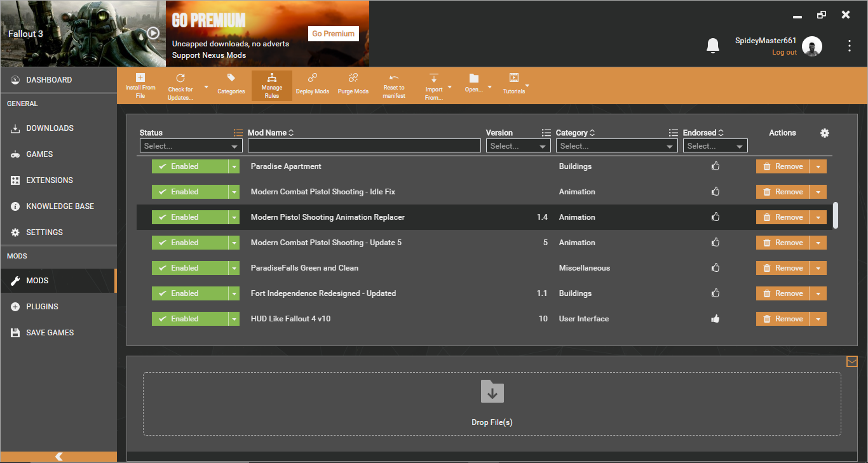The width and height of the screenshot is (868, 463).
Task: Sort mods by Mod Name column
Action: pos(271,133)
